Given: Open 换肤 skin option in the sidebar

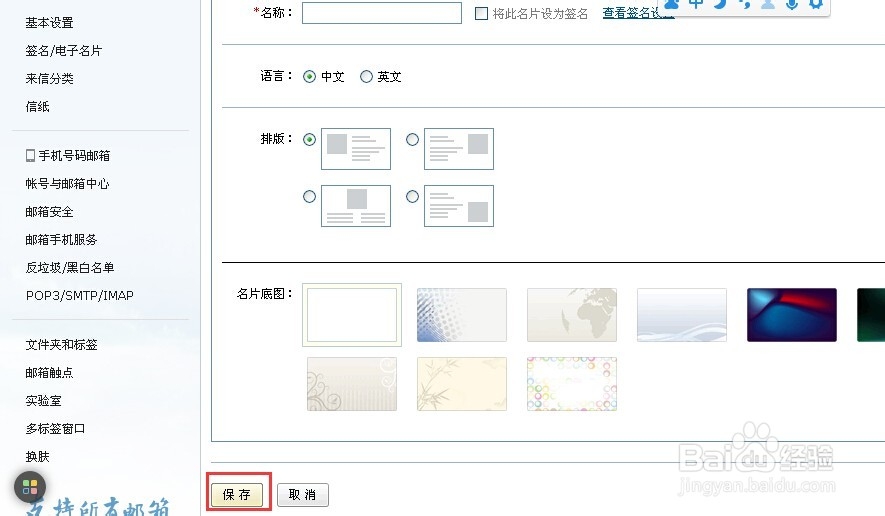Looking at the screenshot, I should click(37, 456).
